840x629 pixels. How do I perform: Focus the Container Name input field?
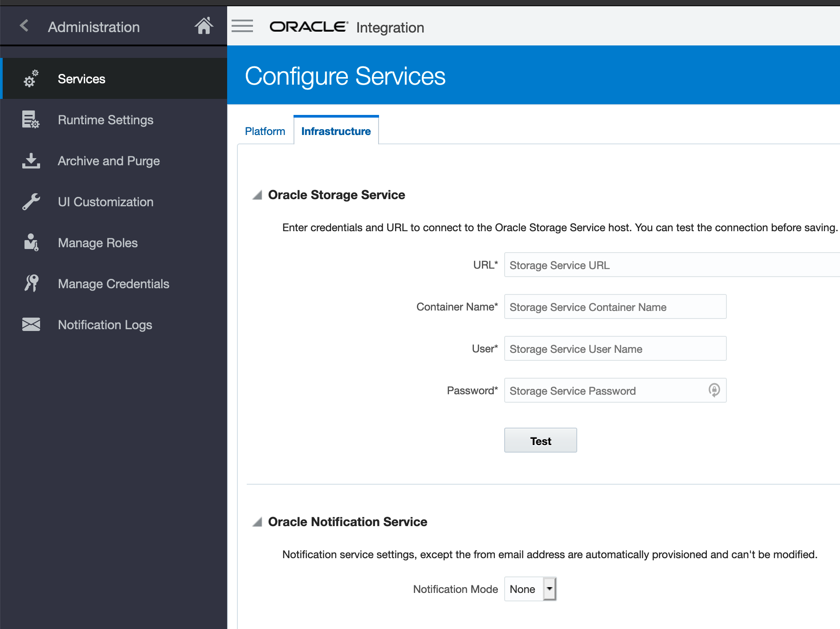[x=615, y=306]
